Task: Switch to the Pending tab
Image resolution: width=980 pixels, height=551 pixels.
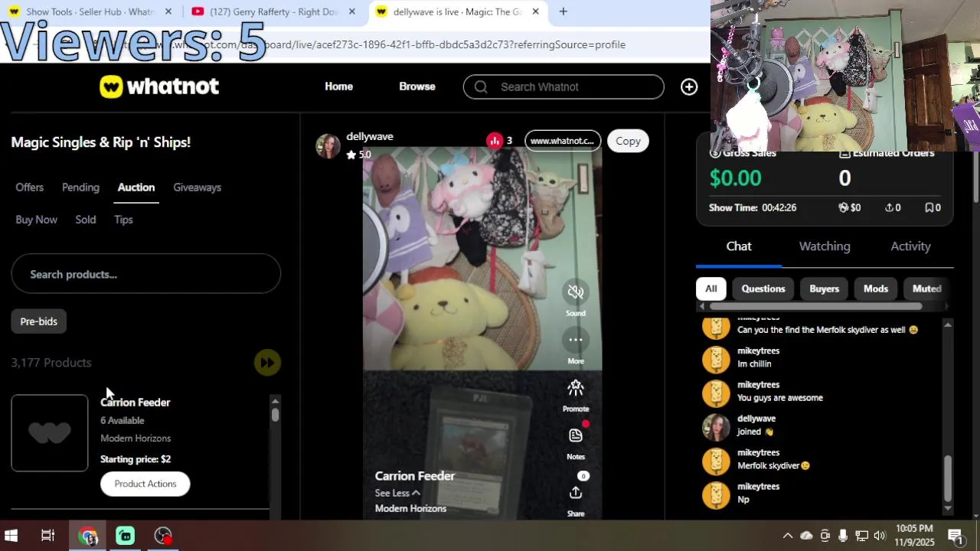Action: coord(80,187)
